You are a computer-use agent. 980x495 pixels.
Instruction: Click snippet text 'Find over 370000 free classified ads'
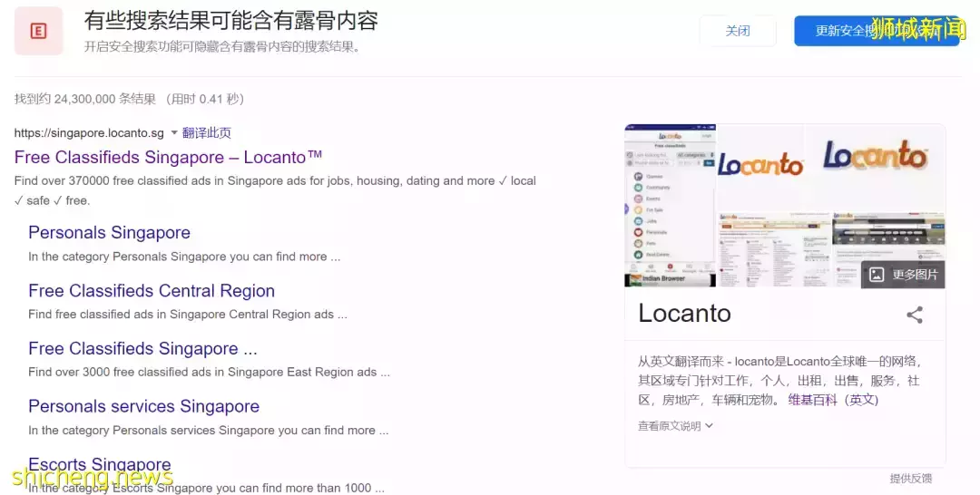coord(119,181)
